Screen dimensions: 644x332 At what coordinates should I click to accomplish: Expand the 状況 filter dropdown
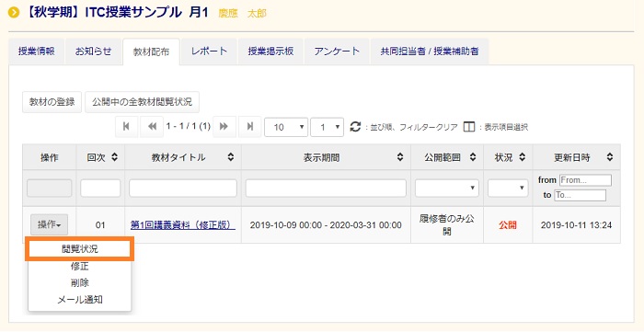coord(508,188)
